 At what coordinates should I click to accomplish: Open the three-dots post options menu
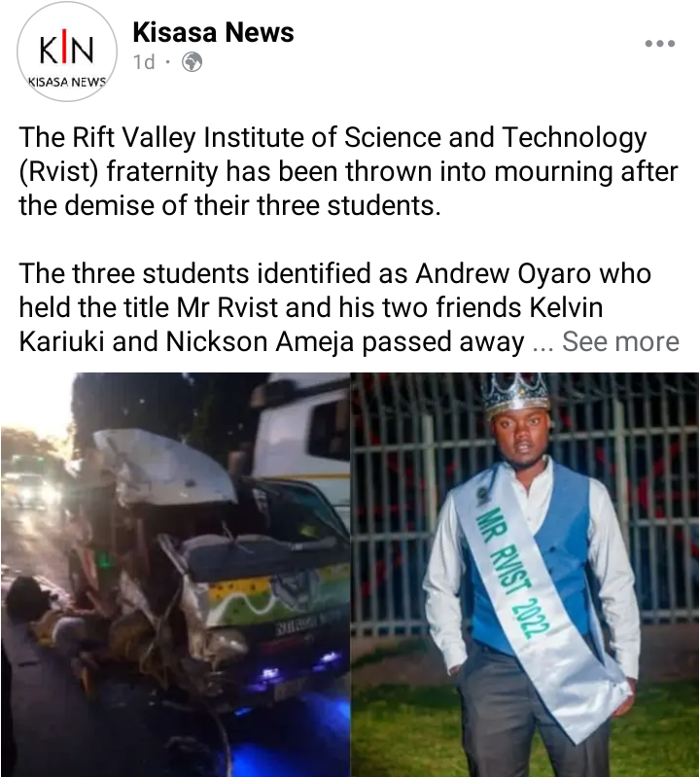click(659, 44)
